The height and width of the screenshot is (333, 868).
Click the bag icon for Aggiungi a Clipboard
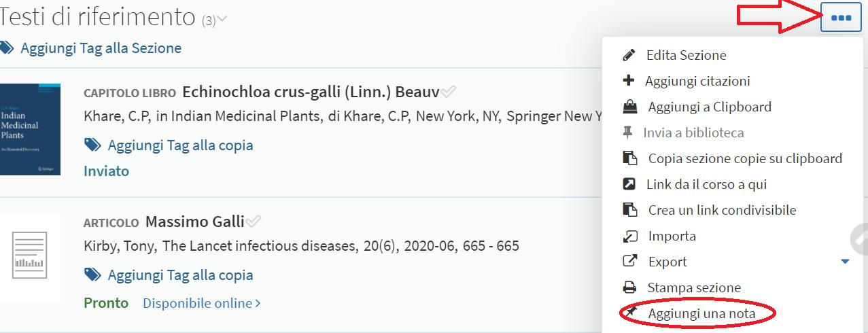(629, 107)
